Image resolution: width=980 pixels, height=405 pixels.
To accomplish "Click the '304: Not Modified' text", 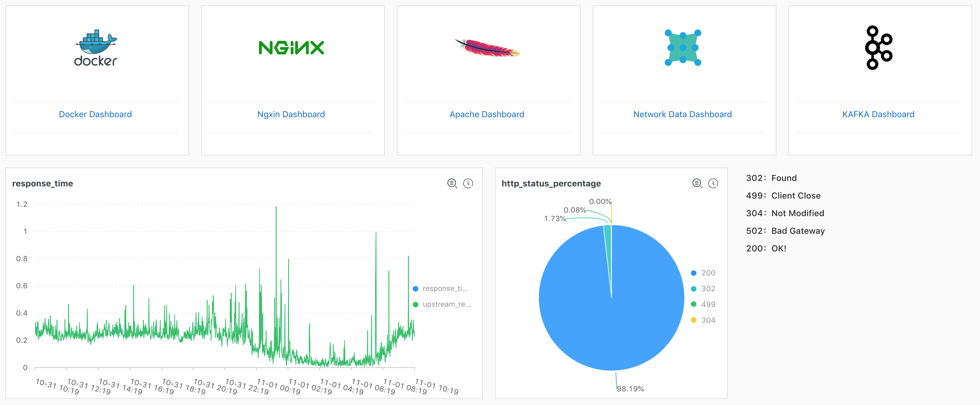I will point(785,213).
